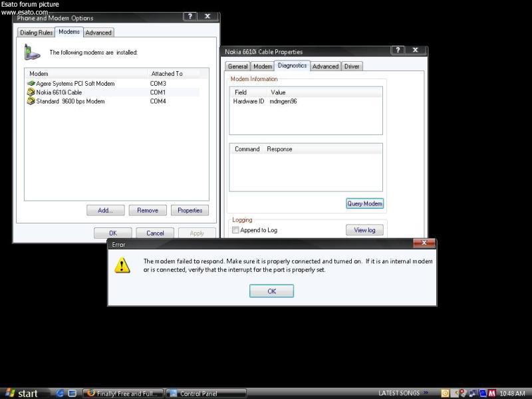Viewport: 532px width, 399px height.
Task: Click the COM3 cell in Attached To column
Action: [x=158, y=84]
